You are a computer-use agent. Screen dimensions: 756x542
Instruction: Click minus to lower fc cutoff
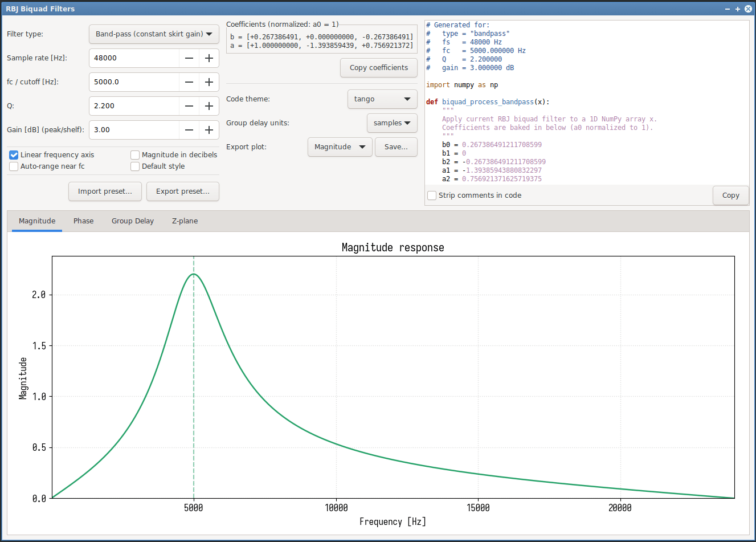coord(189,82)
